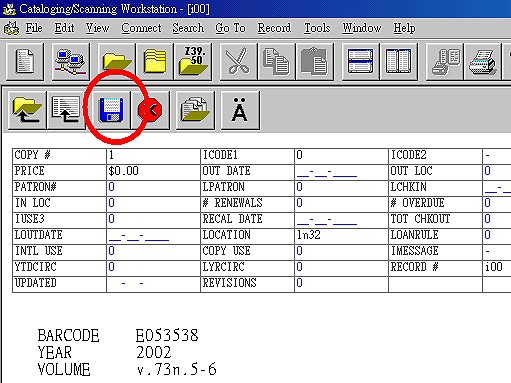The width and height of the screenshot is (511, 383).
Task: Click the printer setup icon
Action: click(445, 61)
